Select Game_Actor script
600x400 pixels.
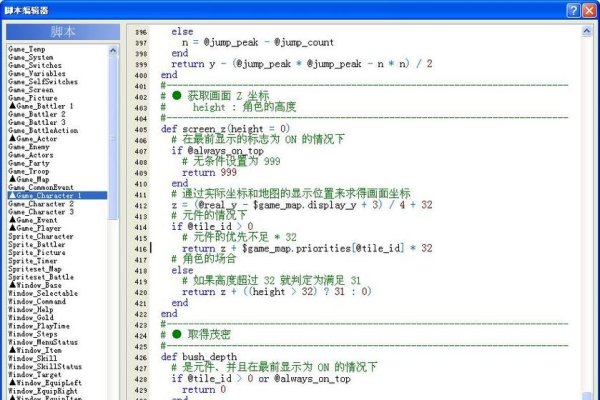pyautogui.click(x=33, y=139)
